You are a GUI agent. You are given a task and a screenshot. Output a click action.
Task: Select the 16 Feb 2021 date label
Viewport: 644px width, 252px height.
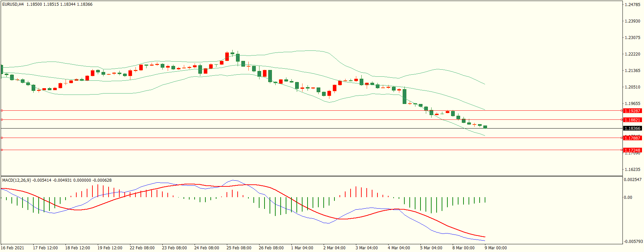(x=12, y=248)
